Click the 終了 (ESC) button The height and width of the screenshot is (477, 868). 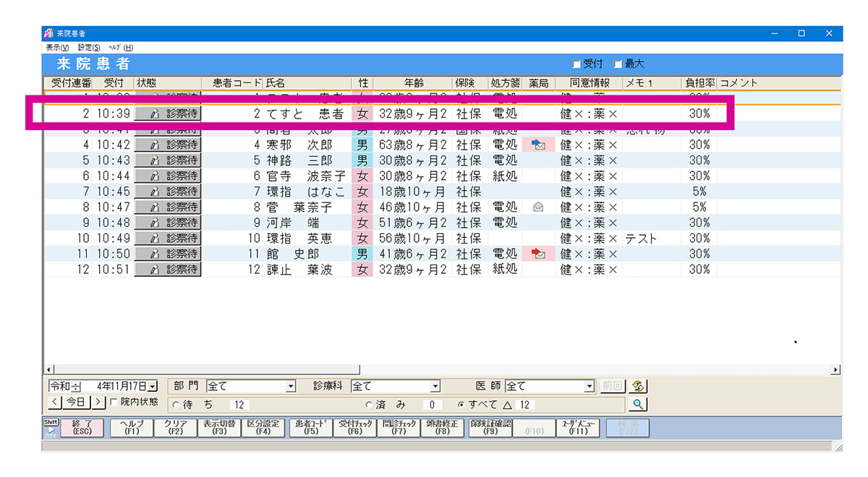82,427
